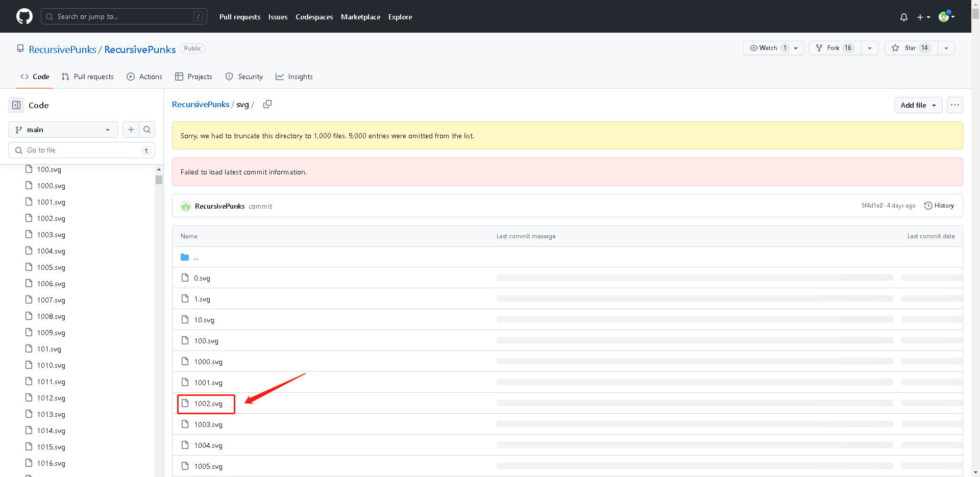This screenshot has width=980, height=477.
Task: Switch to the Actions tab
Action: [144, 77]
